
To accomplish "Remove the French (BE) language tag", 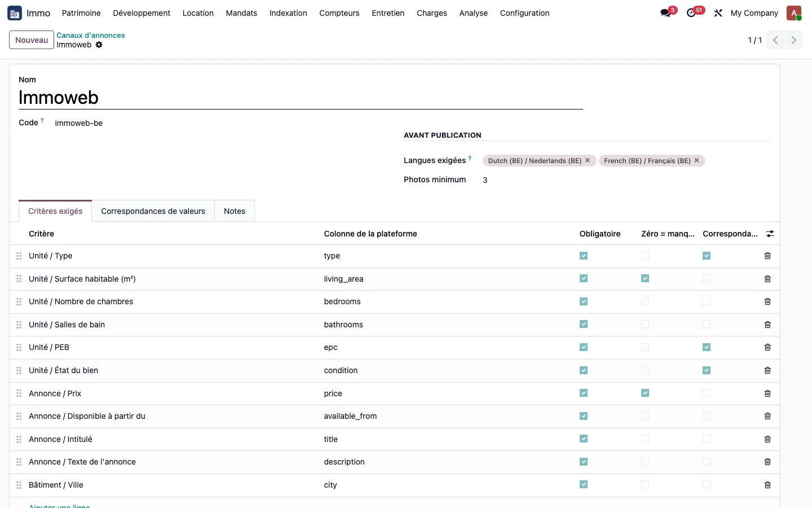I will [697, 160].
